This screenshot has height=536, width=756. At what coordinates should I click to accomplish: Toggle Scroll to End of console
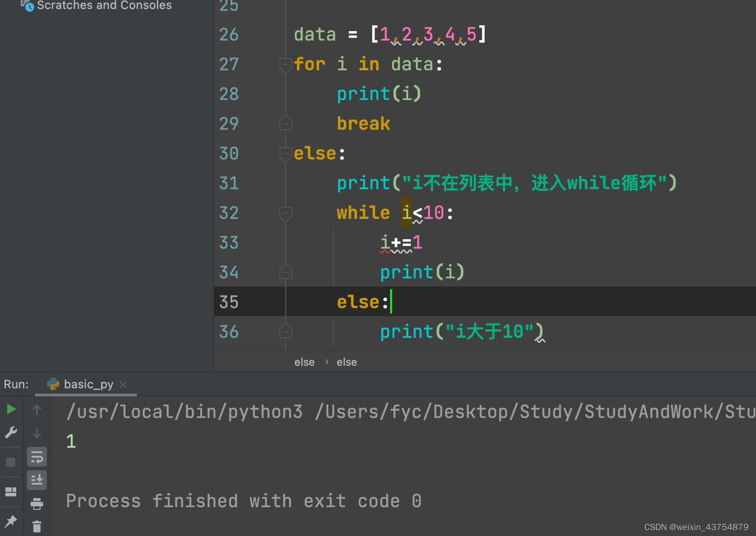pos(37,480)
